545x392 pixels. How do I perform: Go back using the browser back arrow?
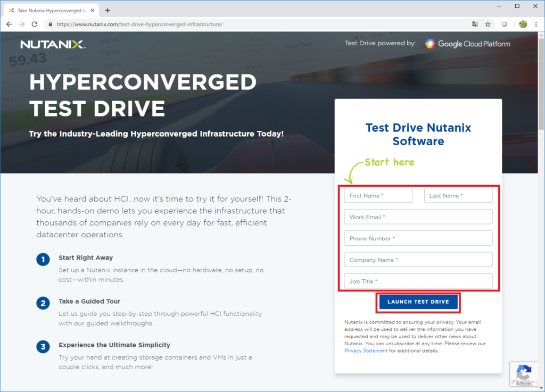(9, 24)
